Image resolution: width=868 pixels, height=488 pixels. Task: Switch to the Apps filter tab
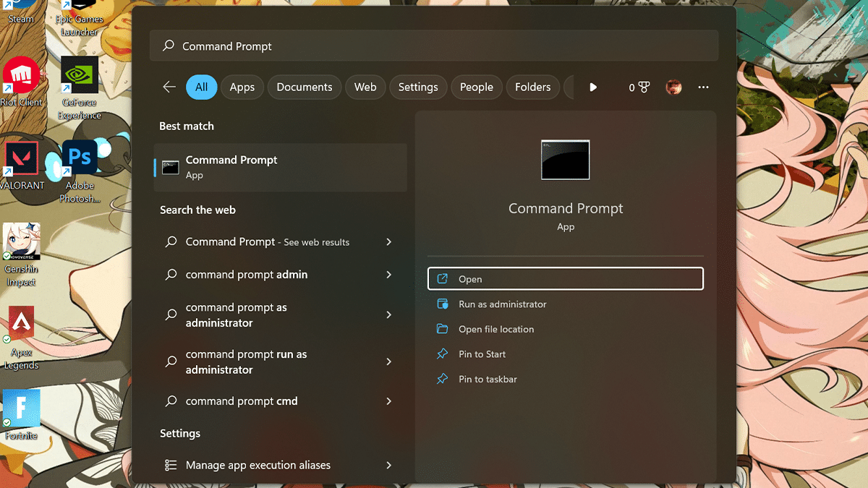242,87
